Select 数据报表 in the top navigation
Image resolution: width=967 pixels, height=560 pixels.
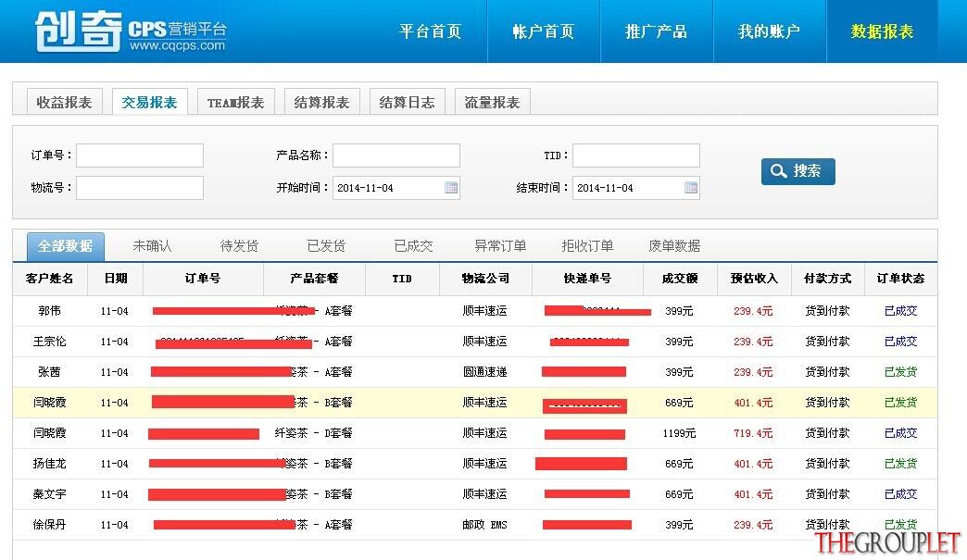tap(882, 31)
